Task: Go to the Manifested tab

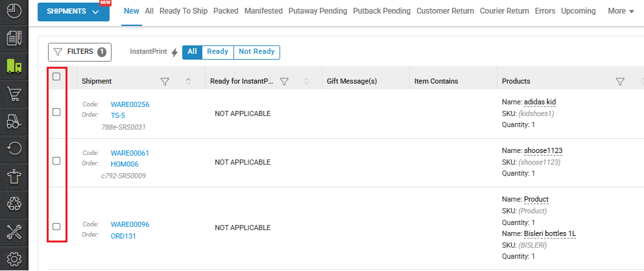Action: [263, 11]
